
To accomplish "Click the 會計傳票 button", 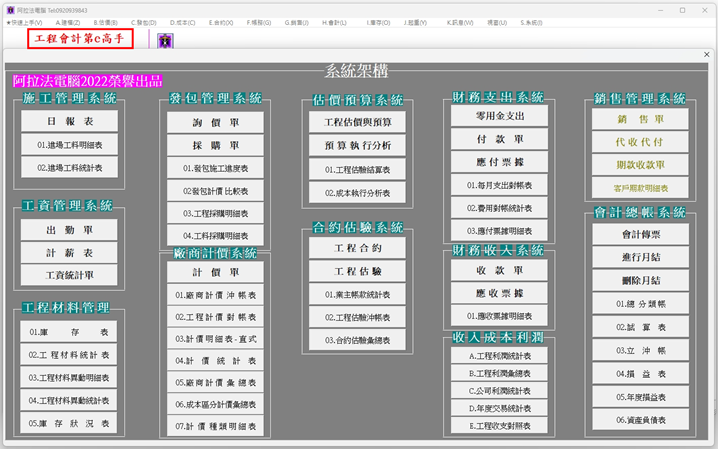I will (640, 233).
